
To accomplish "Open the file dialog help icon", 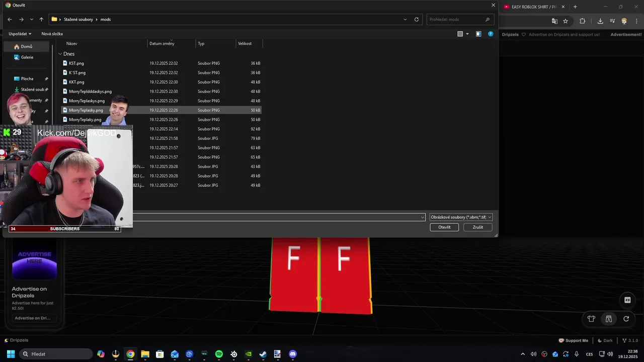I will 491,34.
